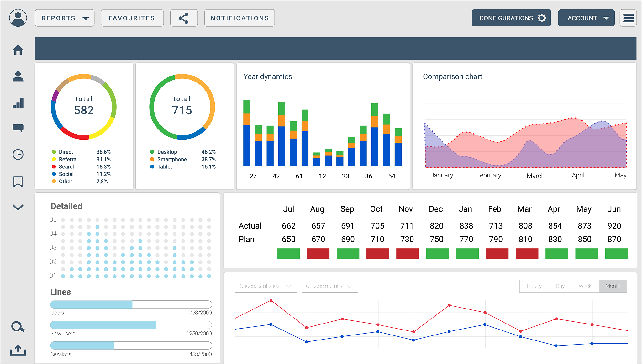642x364 pixels.
Task: Click the upload export icon at bottom
Action: coord(18,350)
